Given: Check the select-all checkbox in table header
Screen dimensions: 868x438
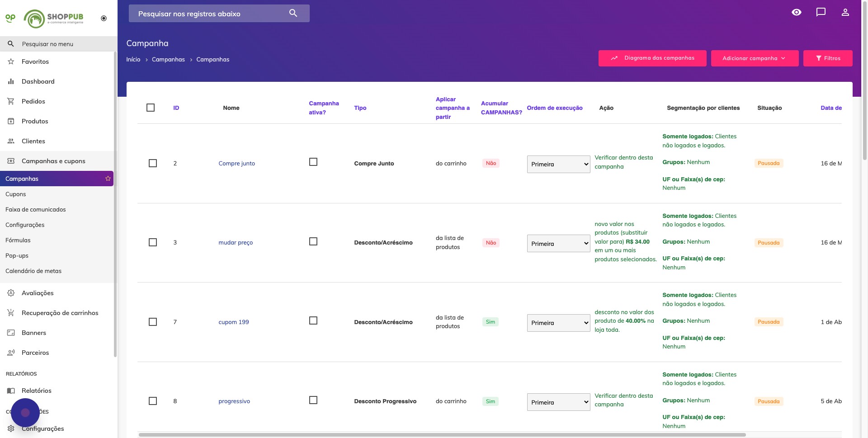Looking at the screenshot, I should (x=151, y=108).
